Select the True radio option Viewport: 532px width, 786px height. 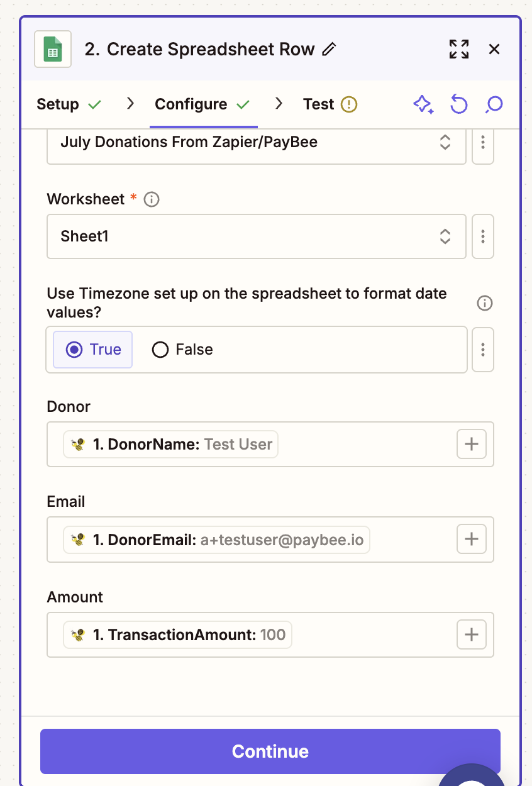tap(93, 350)
